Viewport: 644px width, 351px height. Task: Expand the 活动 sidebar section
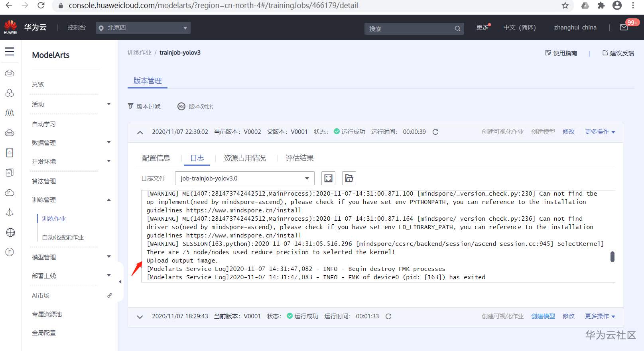(x=109, y=104)
